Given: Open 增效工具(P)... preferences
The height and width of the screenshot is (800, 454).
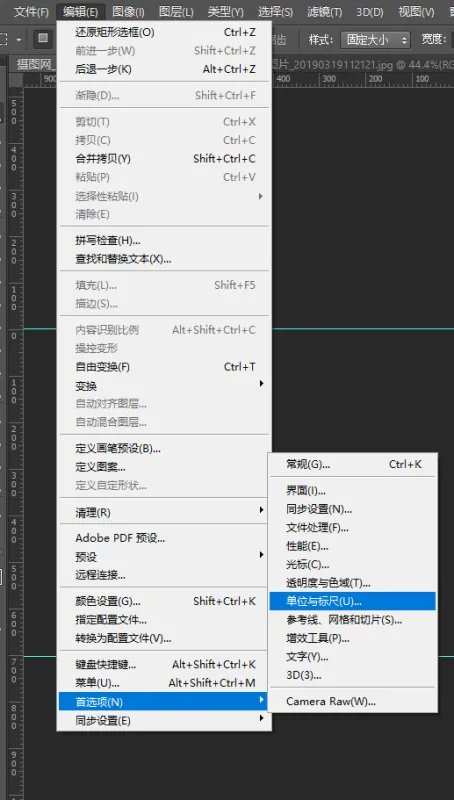Looking at the screenshot, I should tap(352, 638).
